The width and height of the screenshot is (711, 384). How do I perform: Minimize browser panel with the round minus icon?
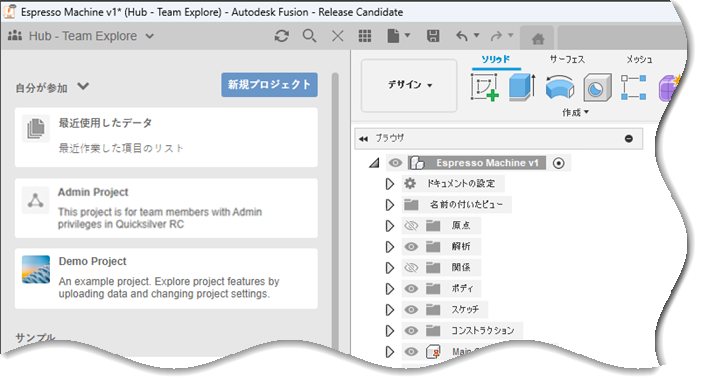click(x=628, y=139)
